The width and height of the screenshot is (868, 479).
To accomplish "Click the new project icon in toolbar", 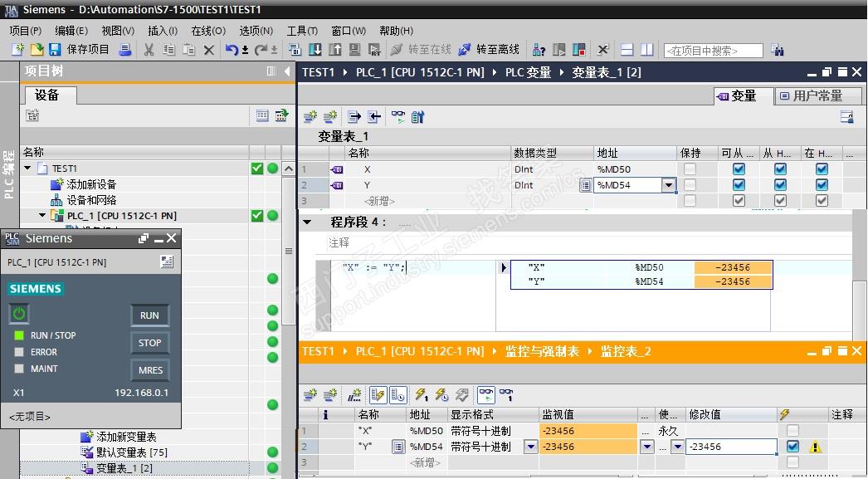I will point(17,50).
